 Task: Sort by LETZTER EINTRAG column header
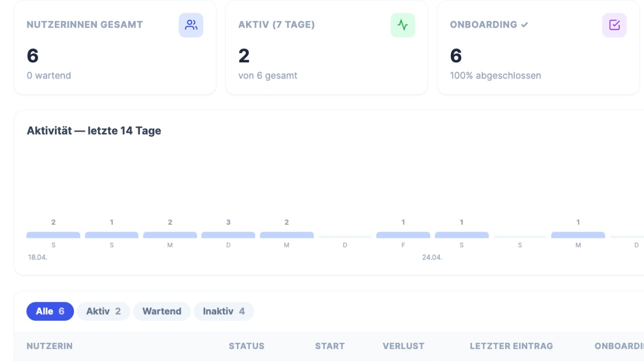[511, 346]
